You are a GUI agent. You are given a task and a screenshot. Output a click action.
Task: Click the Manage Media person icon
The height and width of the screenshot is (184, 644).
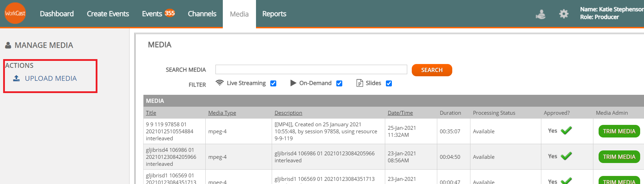tap(8, 45)
